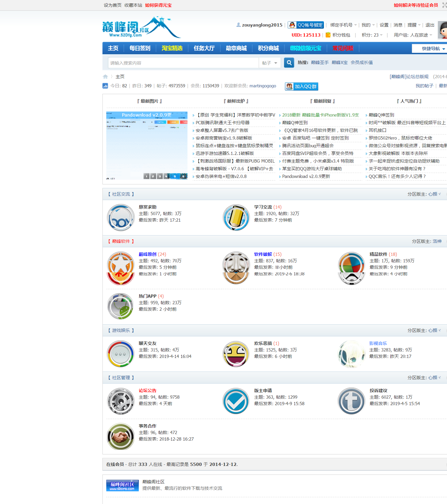
Task: Open 勋章商城 nav tab
Action: pos(236,48)
